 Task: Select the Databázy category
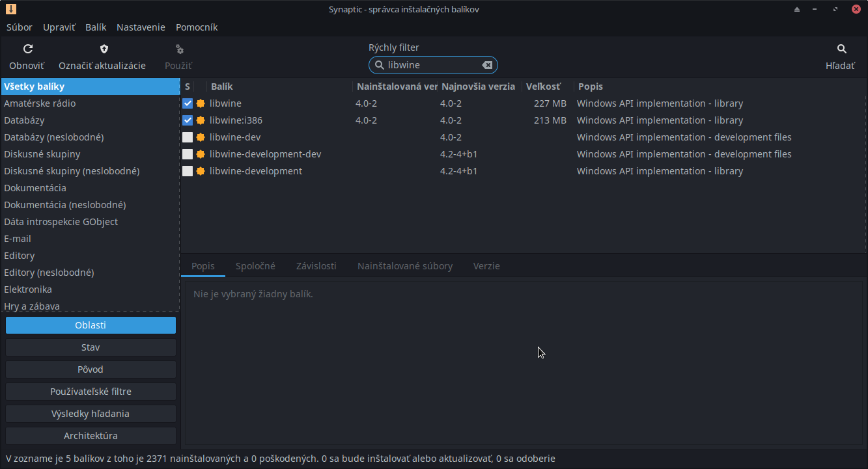tap(90, 120)
